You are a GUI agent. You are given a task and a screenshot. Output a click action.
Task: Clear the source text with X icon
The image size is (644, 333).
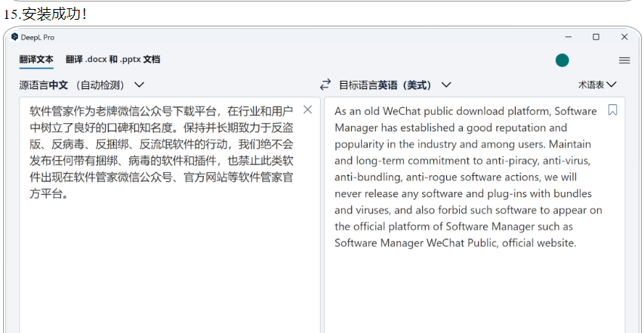(x=307, y=109)
